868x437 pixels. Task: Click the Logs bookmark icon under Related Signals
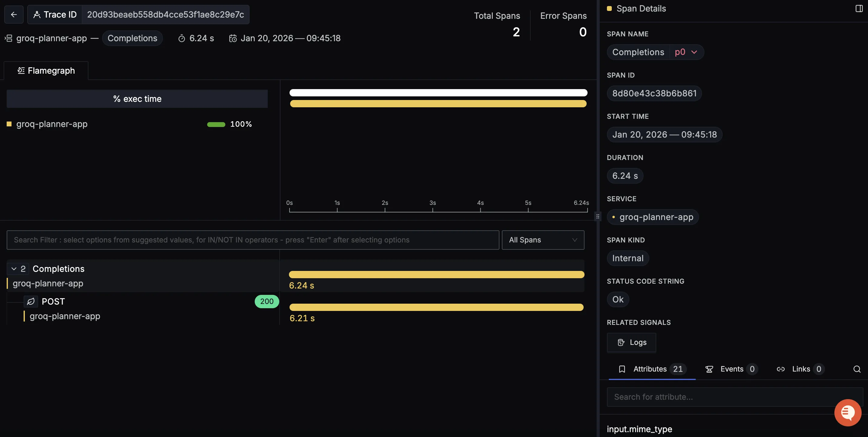point(621,342)
